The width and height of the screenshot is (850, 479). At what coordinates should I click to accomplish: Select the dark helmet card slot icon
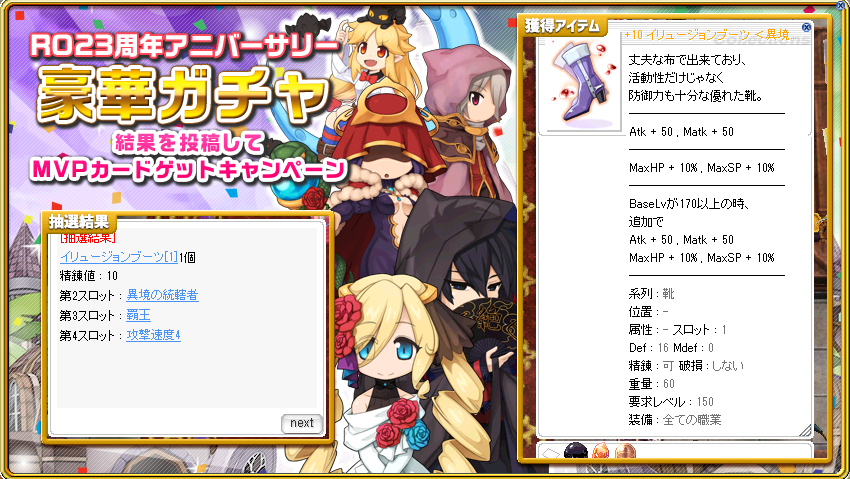coord(576,451)
